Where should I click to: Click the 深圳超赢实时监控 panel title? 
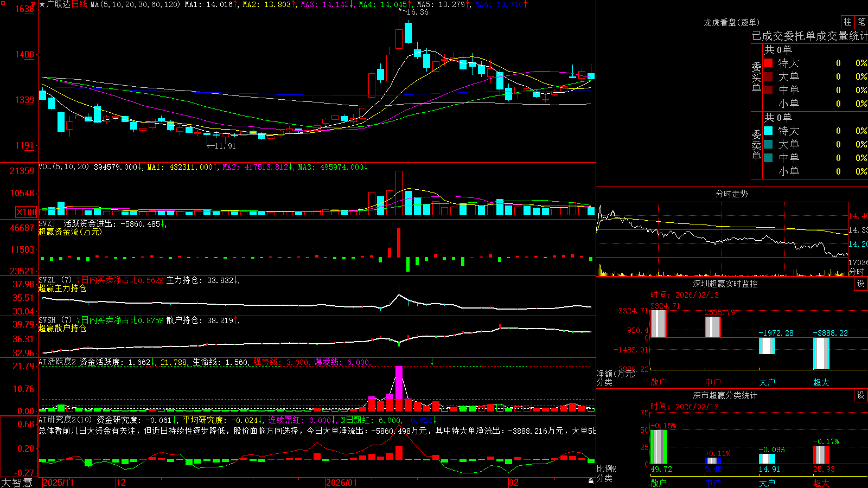725,284
